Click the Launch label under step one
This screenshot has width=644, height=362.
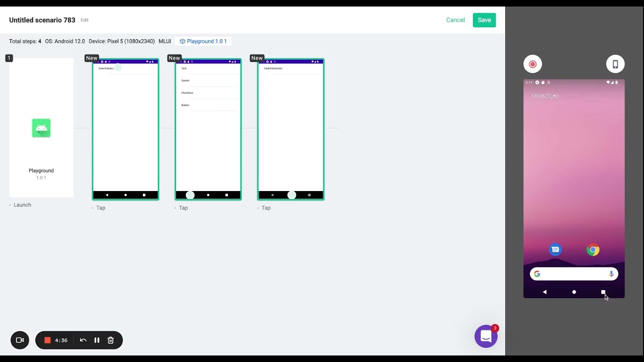tap(22, 205)
